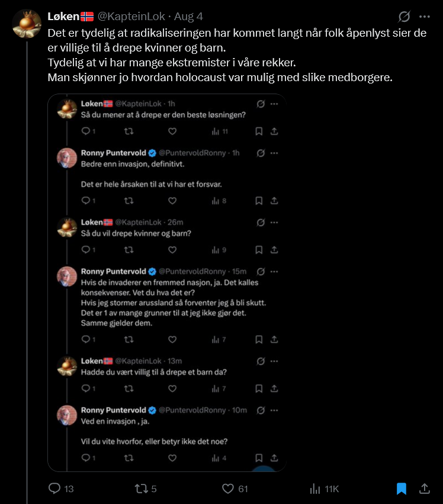Open the three-dot more menu on main tweet

point(425,17)
